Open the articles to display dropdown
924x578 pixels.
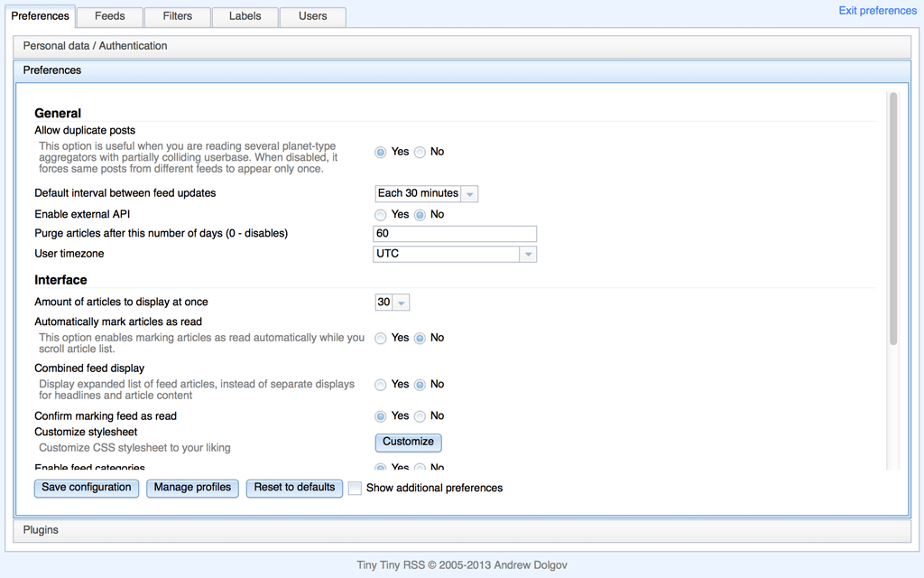tap(402, 303)
